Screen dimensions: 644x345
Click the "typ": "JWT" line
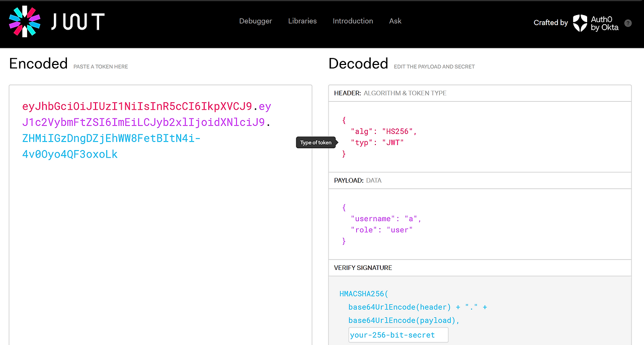[377, 143]
